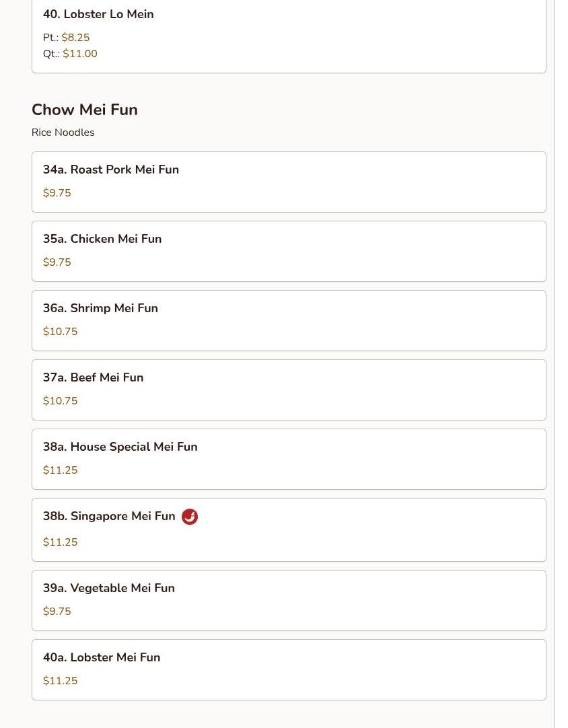This screenshot has height=728, width=568.
Task: Click the $11.25 price under Singapore Mei Fun
Action: tap(60, 542)
